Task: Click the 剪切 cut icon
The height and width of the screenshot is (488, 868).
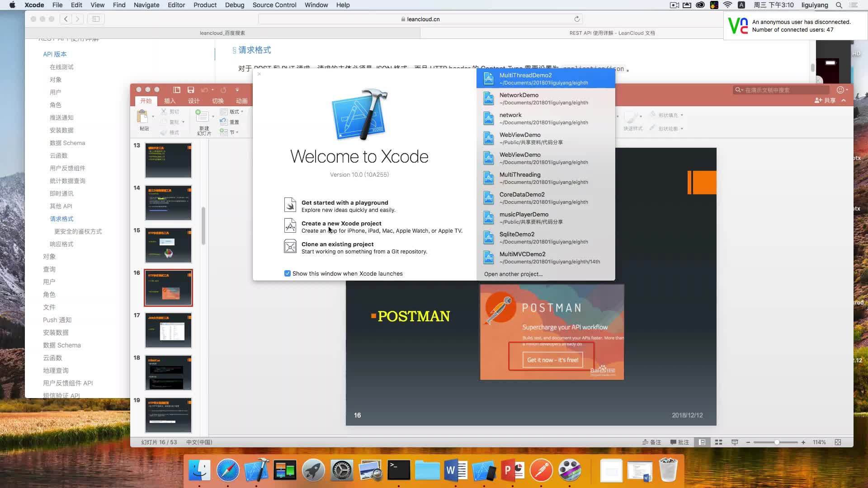Action: pyautogui.click(x=164, y=112)
